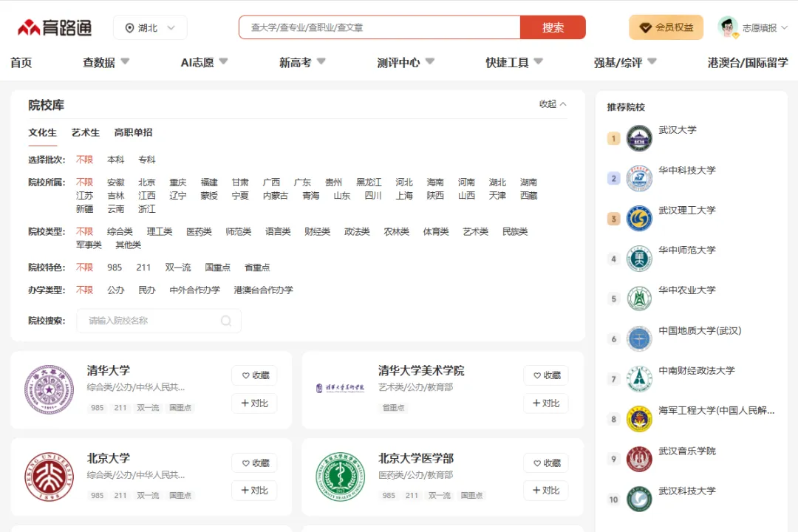Select 专科 batch filter

[146, 160]
